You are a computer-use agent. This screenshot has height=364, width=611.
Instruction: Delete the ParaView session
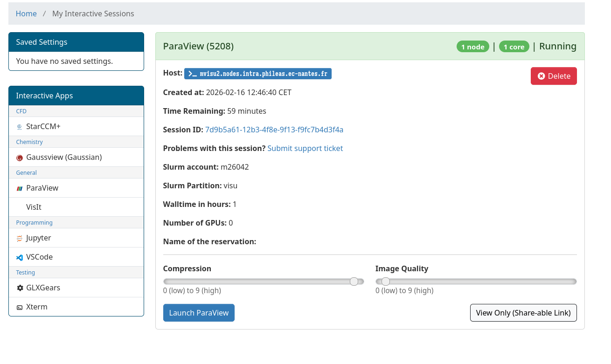coord(554,76)
